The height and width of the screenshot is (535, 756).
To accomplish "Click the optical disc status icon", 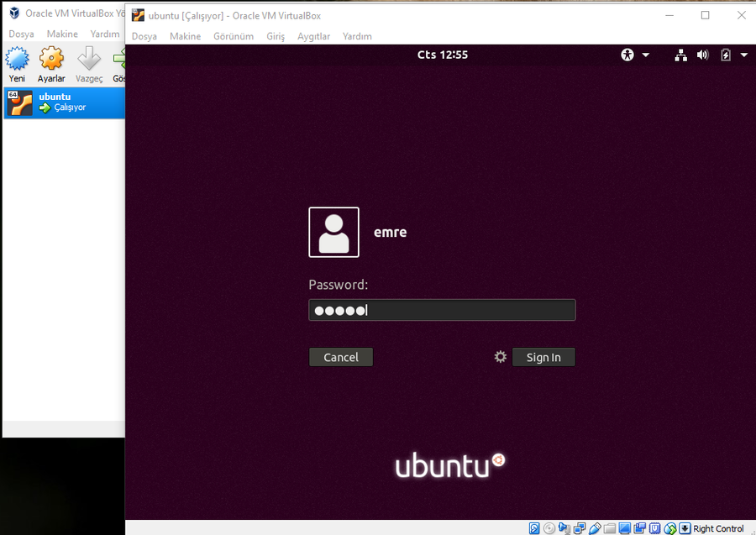I will (549, 528).
